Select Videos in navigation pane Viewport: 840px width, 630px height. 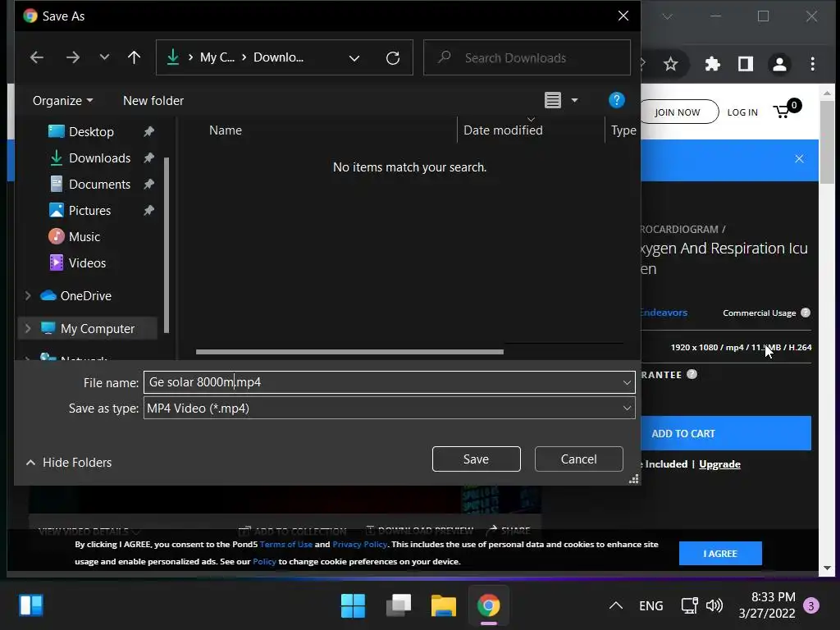87,263
